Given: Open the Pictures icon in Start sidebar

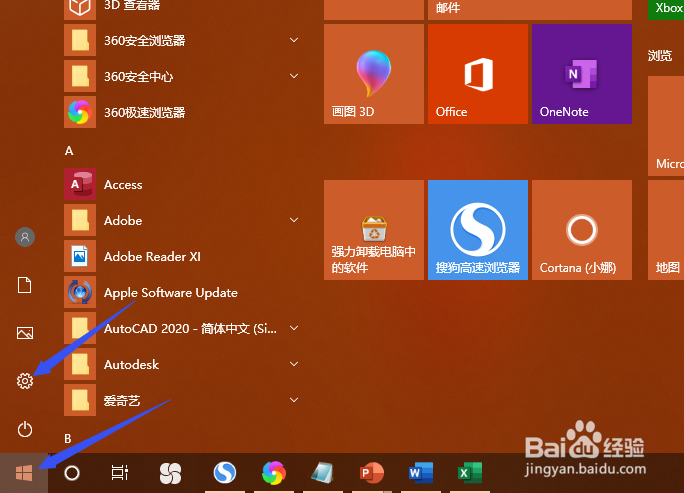Looking at the screenshot, I should [x=25, y=333].
